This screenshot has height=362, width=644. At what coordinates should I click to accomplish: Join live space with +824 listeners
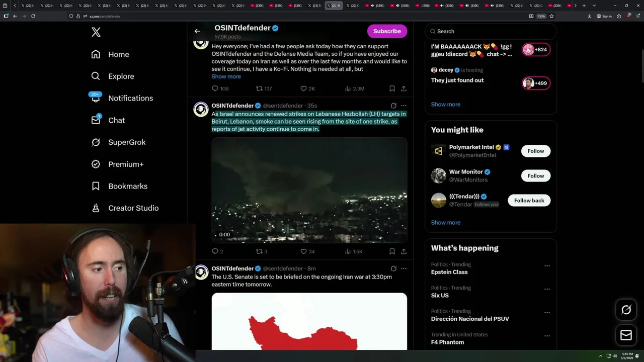[536, 50]
